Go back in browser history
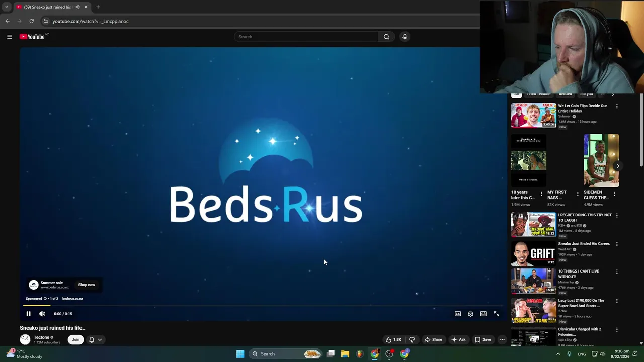This screenshot has width=644, height=362. tap(7, 21)
